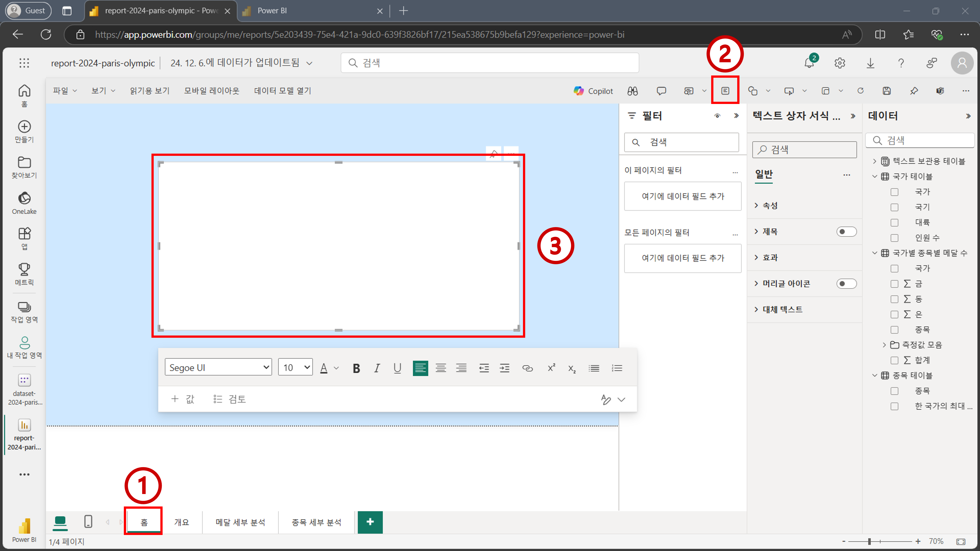980x551 pixels.
Task: Toggle filter pane visibility eye icon
Action: (717, 116)
